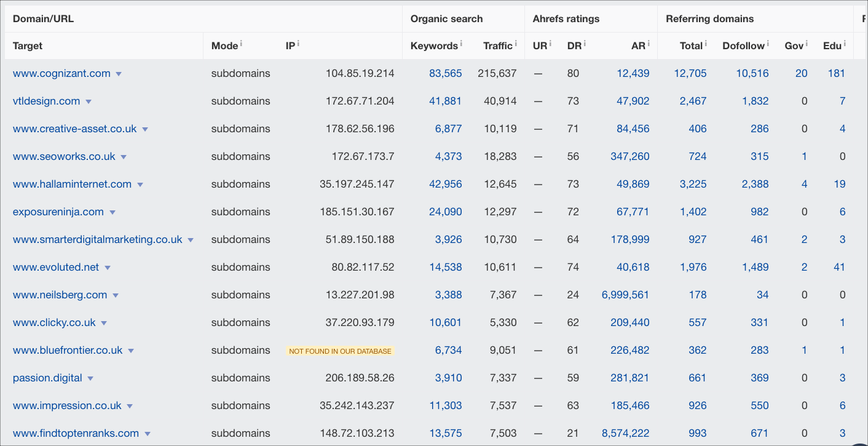868x446 pixels.
Task: Click the info icon next to Edu
Action: click(x=845, y=44)
